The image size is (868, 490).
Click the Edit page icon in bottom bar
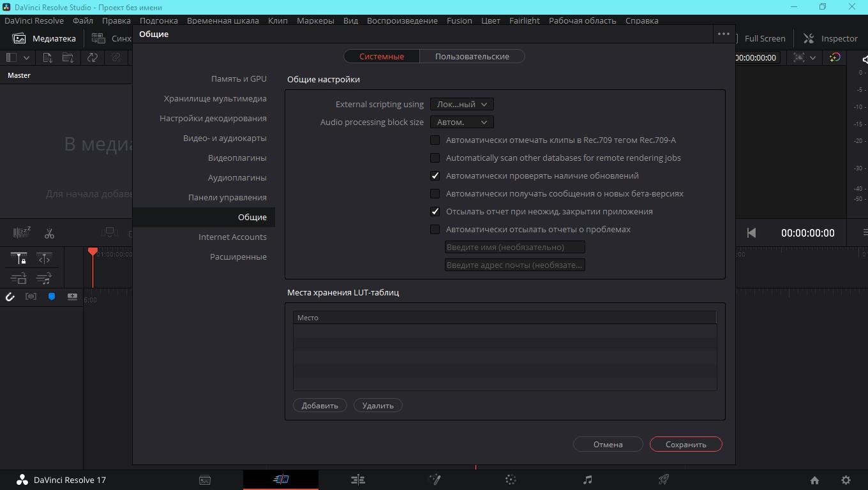357,480
